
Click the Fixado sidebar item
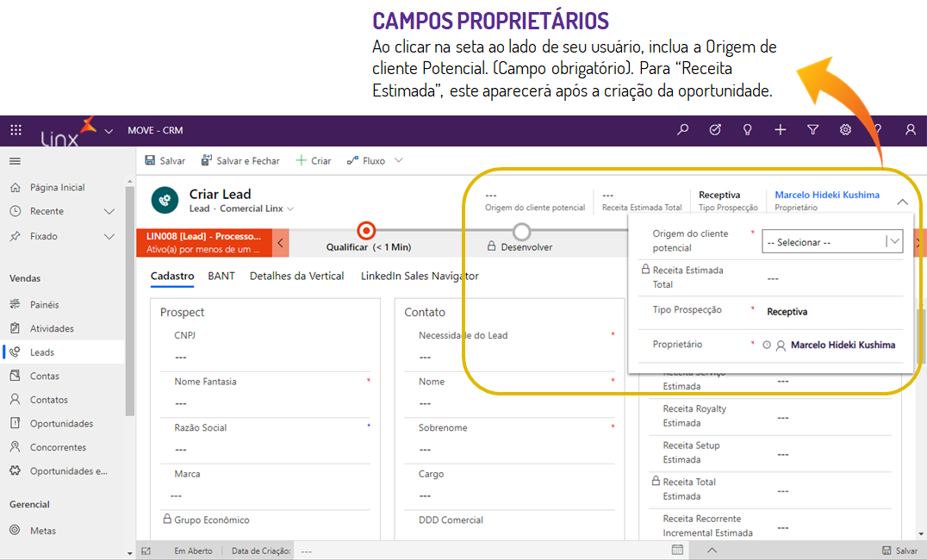[x=44, y=236]
